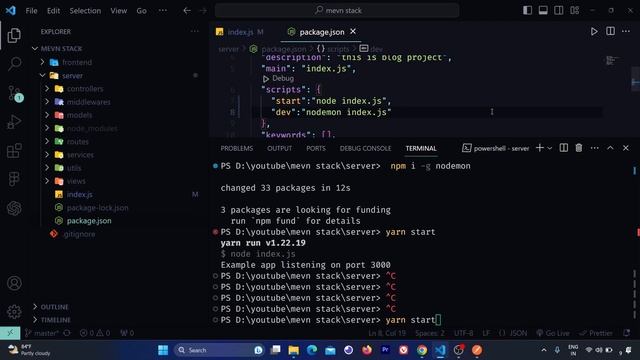Screen dimensions: 640x360
Task: Switch to the index.js editor tab
Action: pos(240,32)
